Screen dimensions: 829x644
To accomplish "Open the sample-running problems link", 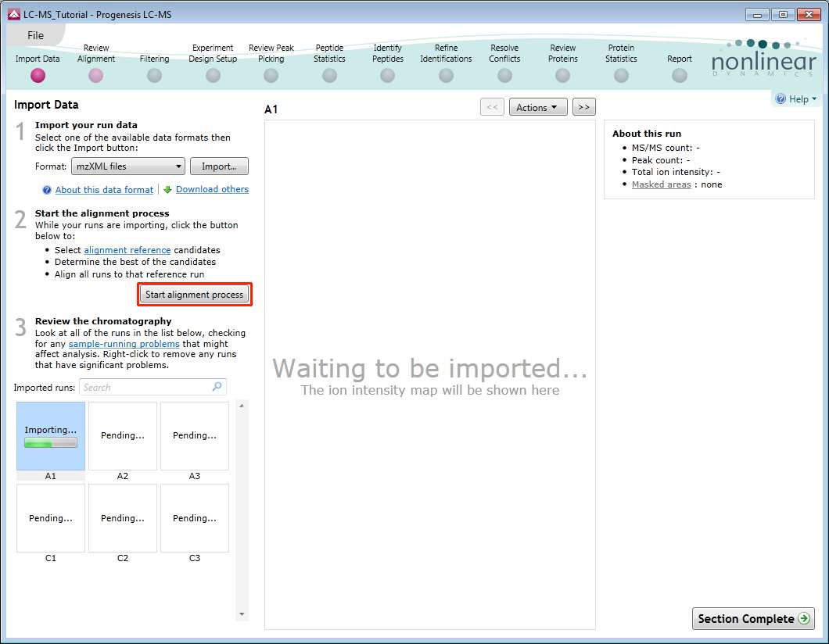I will tap(124, 344).
